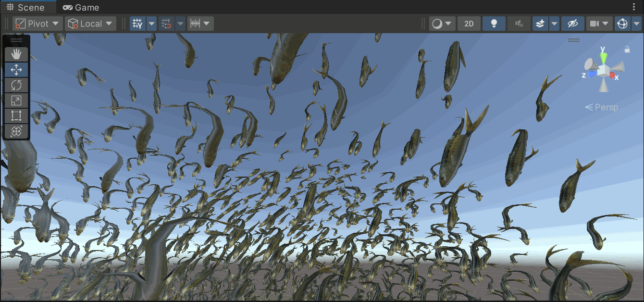Screen dimensions: 644x302
Task: Click the green Y axis gizmo cone
Action: tap(604, 58)
